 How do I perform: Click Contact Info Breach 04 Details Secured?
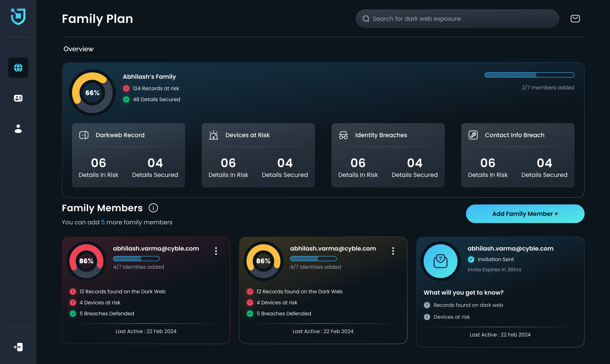coord(544,168)
